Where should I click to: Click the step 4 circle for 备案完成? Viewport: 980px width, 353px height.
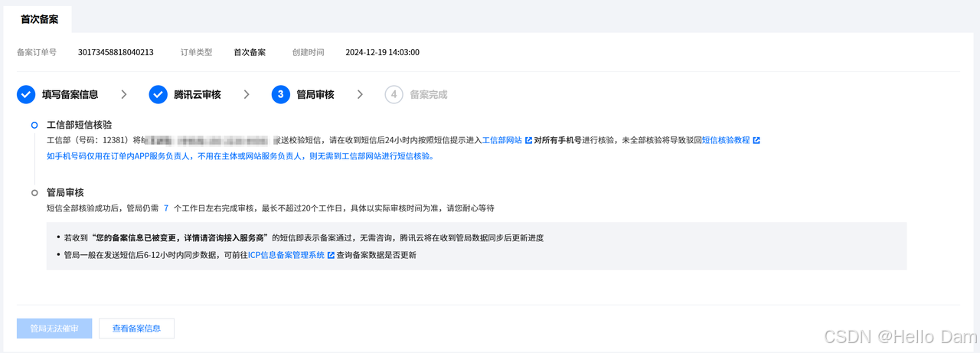[x=394, y=94]
